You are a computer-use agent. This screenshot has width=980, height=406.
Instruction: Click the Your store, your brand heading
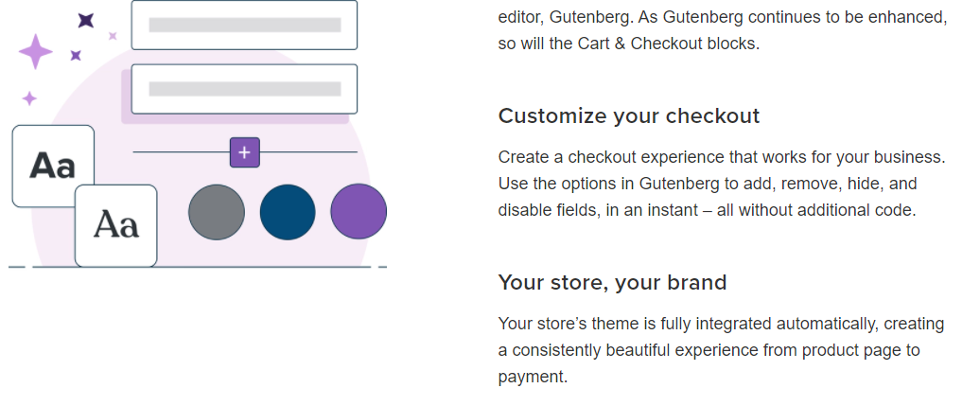[x=613, y=283]
